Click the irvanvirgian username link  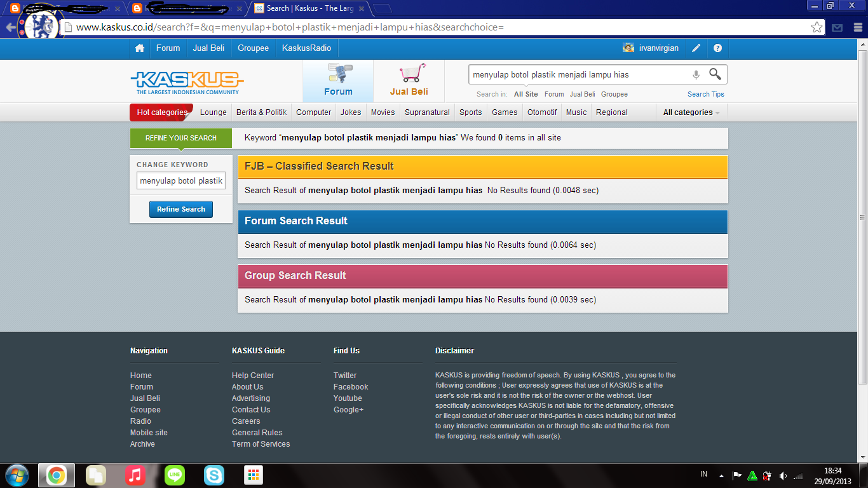click(x=659, y=48)
